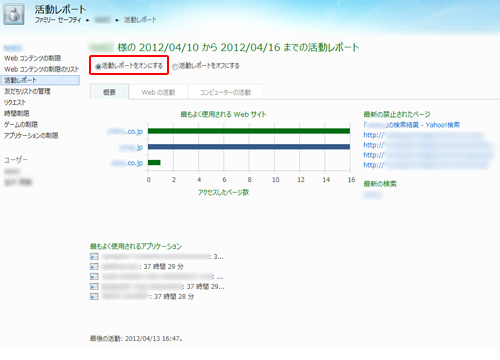This screenshot has height=360, width=500.
Task: Click the 最新の検索 heading
Action: [380, 184]
